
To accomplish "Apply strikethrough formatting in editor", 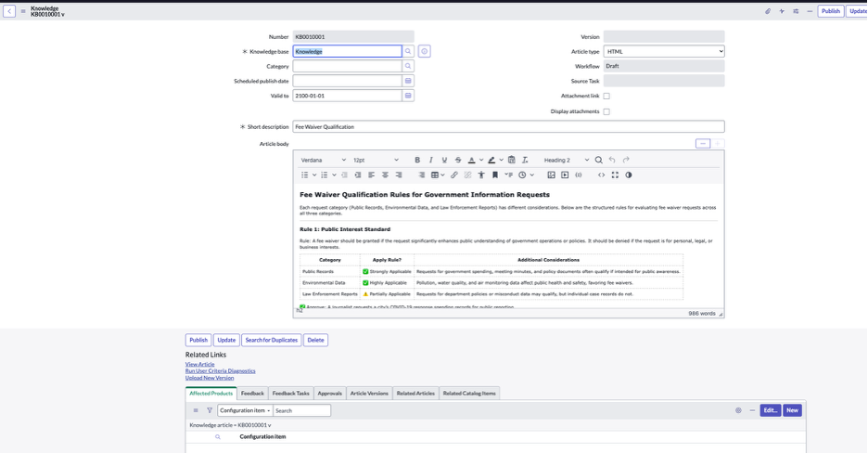I will 458,160.
